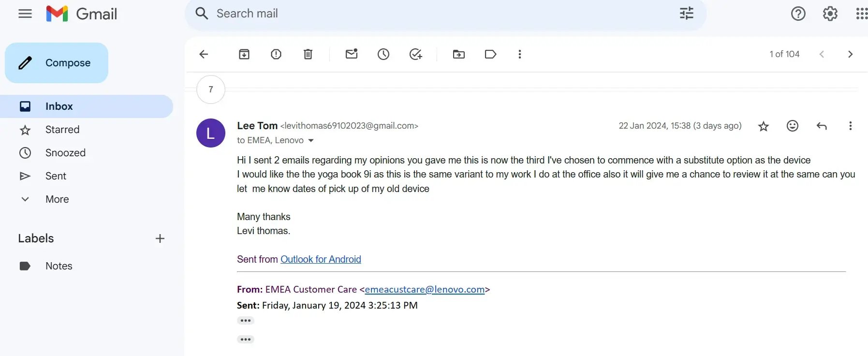Open the Labels tag icon in toolbar
Screen dimensions: 868x356
click(x=490, y=54)
